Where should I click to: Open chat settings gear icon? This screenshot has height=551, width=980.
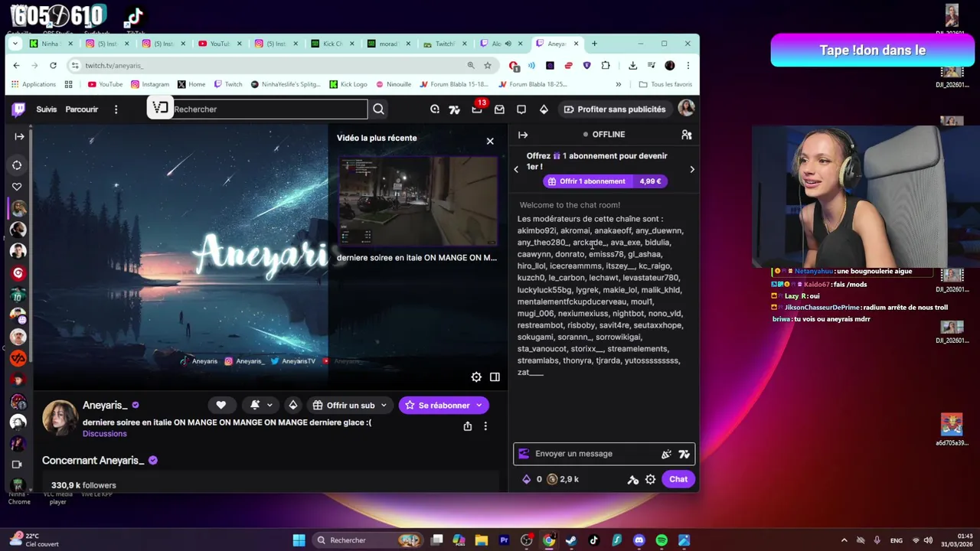pos(650,479)
